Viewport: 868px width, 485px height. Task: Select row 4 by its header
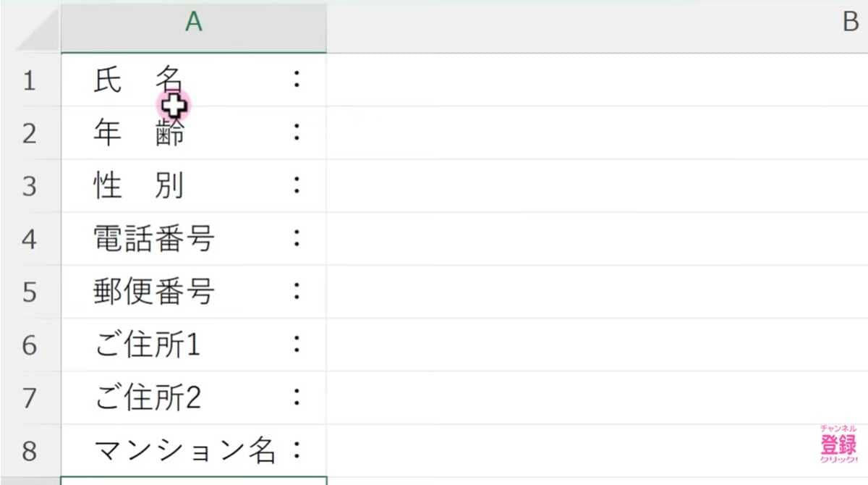click(30, 239)
